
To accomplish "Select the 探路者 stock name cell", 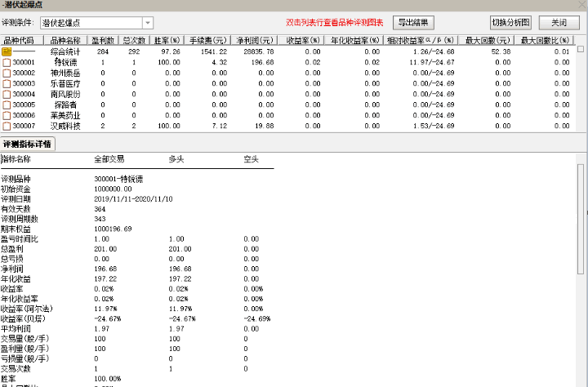I will pyautogui.click(x=65, y=105).
